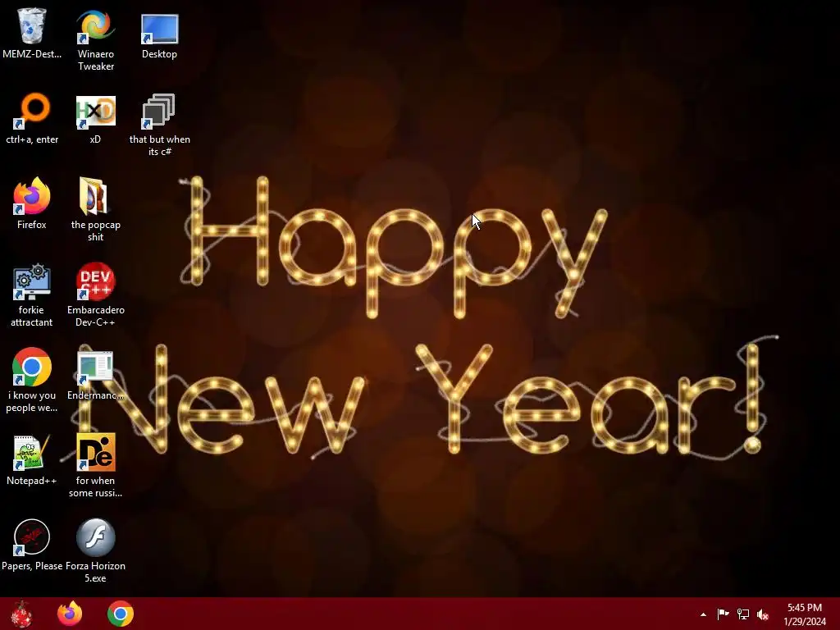Click Chrome in the taskbar
Image resolution: width=840 pixels, height=630 pixels.
[x=121, y=614]
